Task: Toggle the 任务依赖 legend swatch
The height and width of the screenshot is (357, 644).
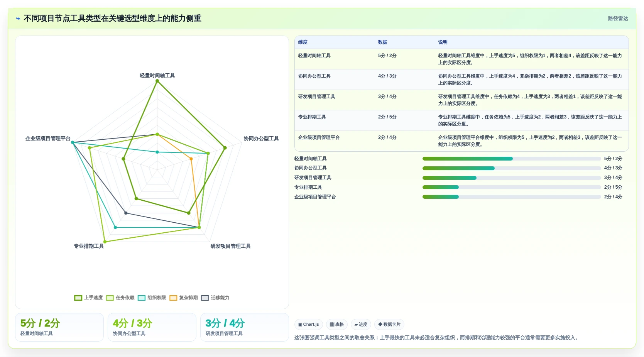Action: coord(110,298)
